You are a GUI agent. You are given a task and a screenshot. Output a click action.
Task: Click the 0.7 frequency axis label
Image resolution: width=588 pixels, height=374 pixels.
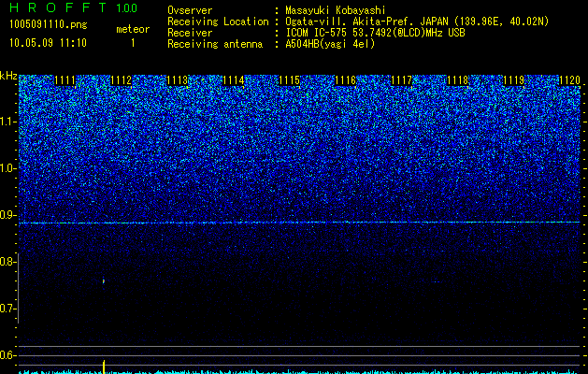8,309
